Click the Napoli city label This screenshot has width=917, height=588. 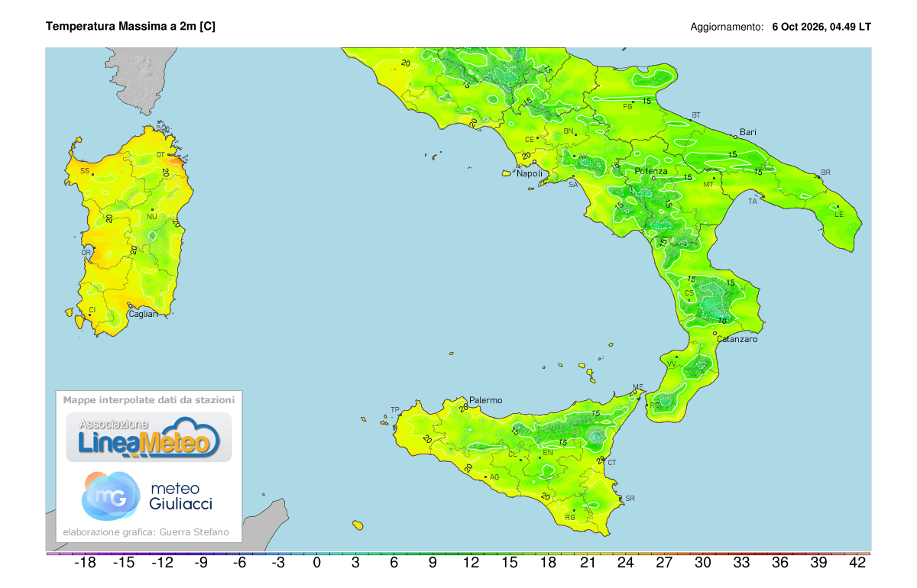coord(530,173)
